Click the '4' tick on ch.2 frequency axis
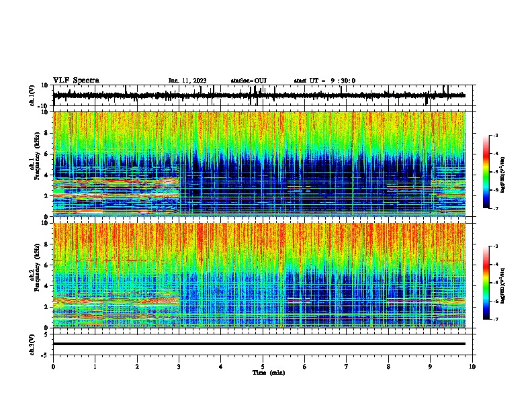 (x=47, y=286)
